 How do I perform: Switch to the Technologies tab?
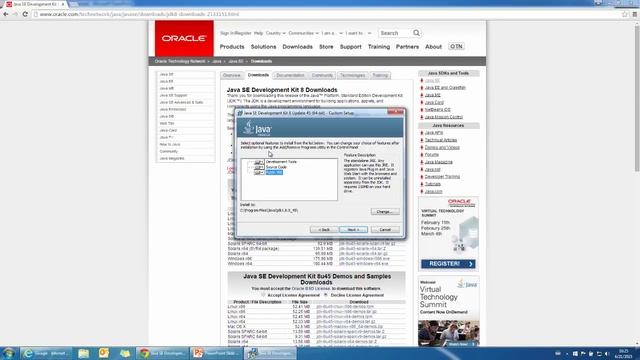(353, 76)
